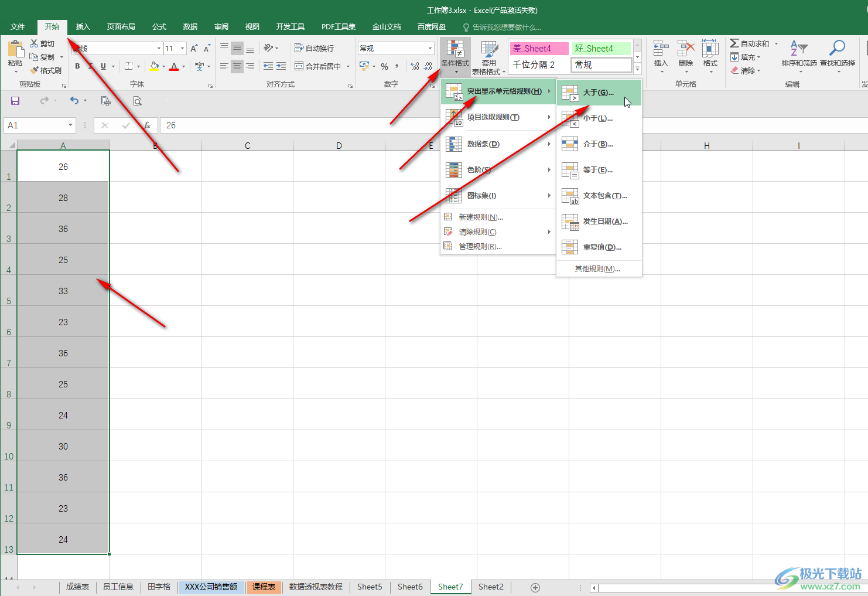Screen dimensions: 868x596
Task: Choose 大于(G)... menu item
Action: click(x=599, y=93)
